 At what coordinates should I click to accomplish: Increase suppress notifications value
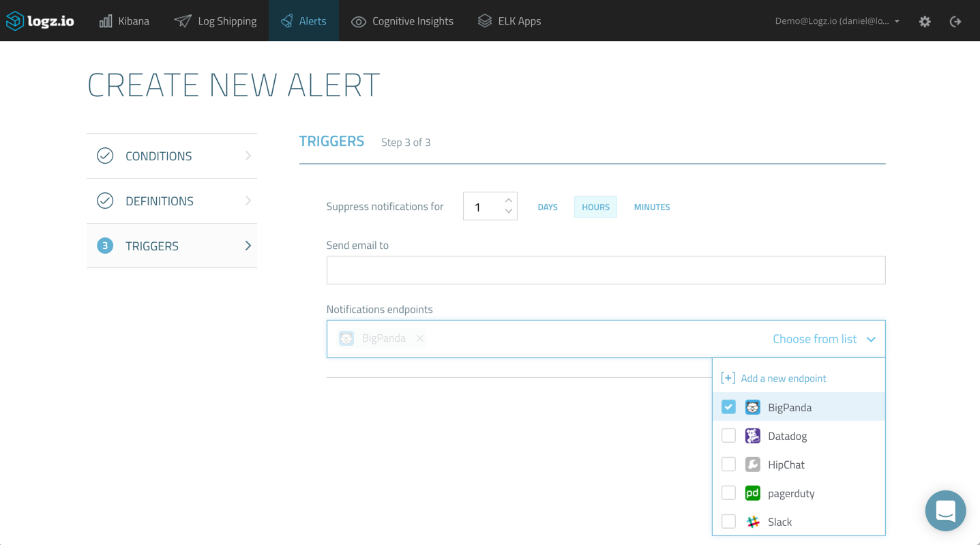pyautogui.click(x=509, y=201)
